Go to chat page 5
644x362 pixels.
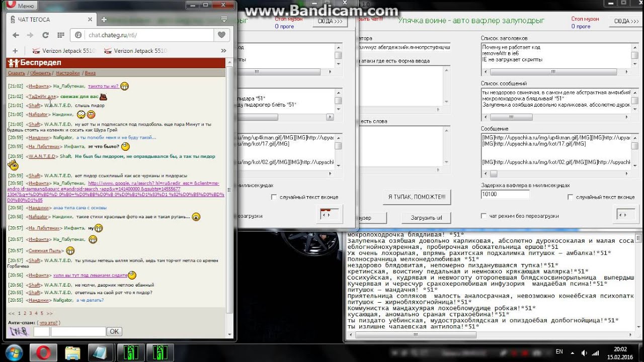point(42,313)
